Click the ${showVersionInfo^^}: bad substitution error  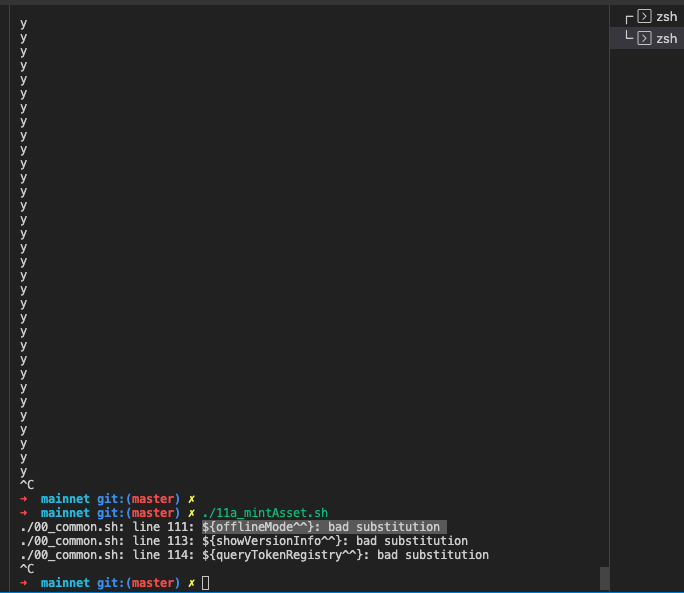point(335,541)
